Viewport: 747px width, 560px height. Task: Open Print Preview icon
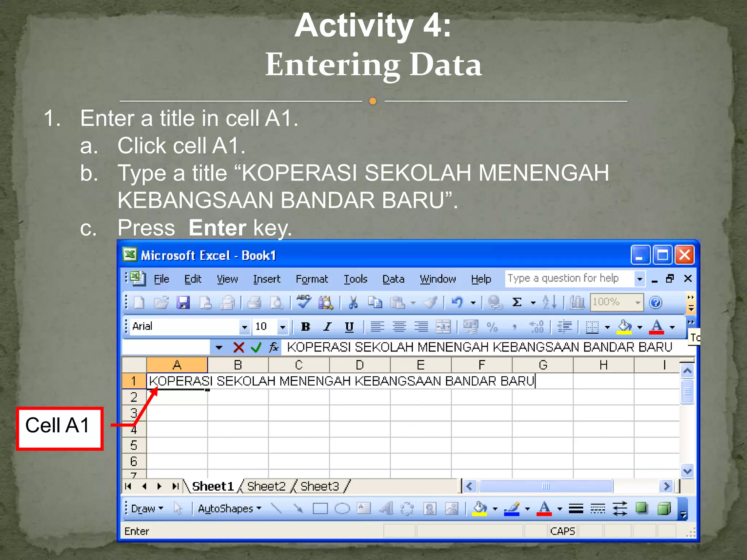(x=276, y=303)
